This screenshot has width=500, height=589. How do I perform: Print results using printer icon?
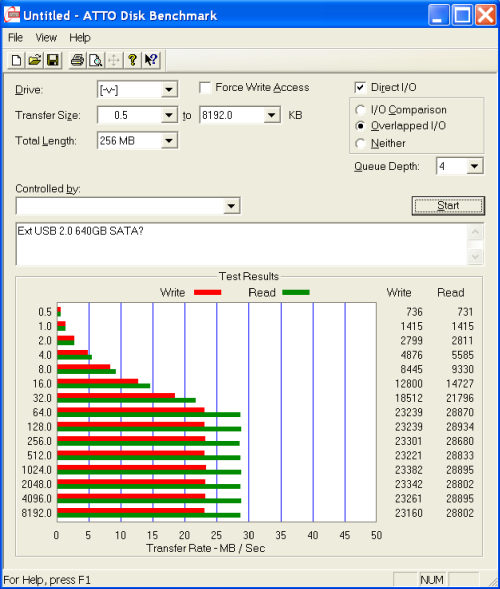tap(77, 60)
